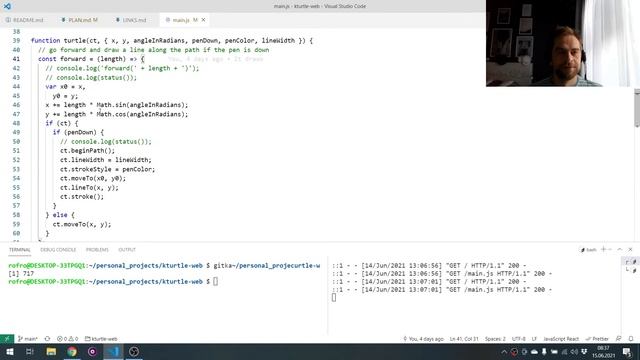The image size is (640, 360).
Task: Click the Prettier status bar item
Action: pos(597,339)
